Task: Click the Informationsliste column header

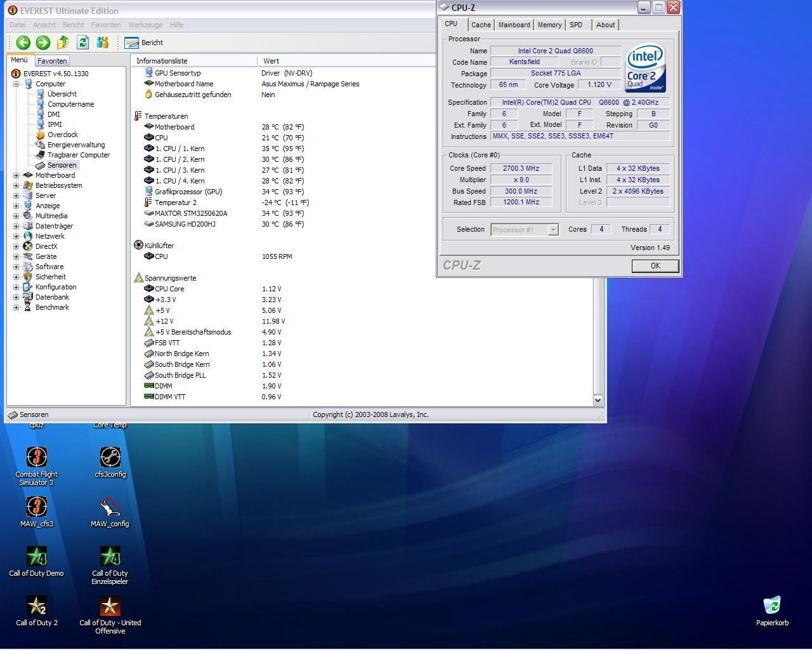Action: click(194, 61)
